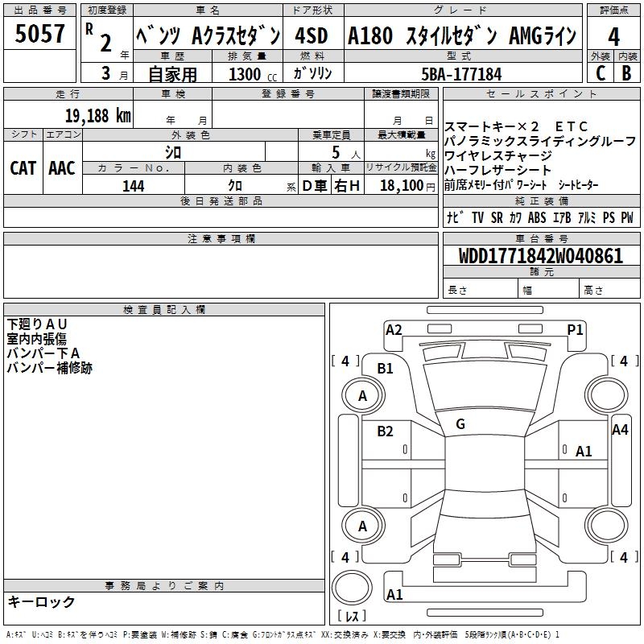Click door damage mark A1 beside A4
The height and width of the screenshot is (644, 644).
click(x=584, y=452)
